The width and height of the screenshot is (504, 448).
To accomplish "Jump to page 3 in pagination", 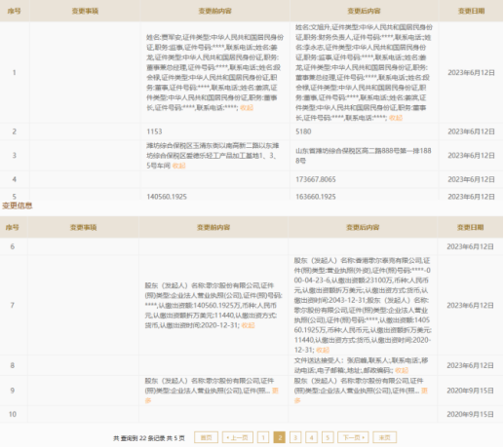I will [x=295, y=437].
